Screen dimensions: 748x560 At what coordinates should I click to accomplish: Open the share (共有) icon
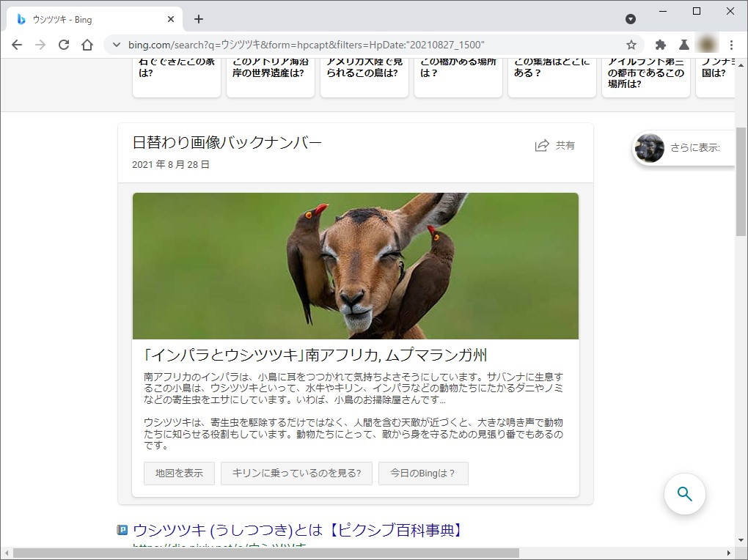click(x=540, y=145)
